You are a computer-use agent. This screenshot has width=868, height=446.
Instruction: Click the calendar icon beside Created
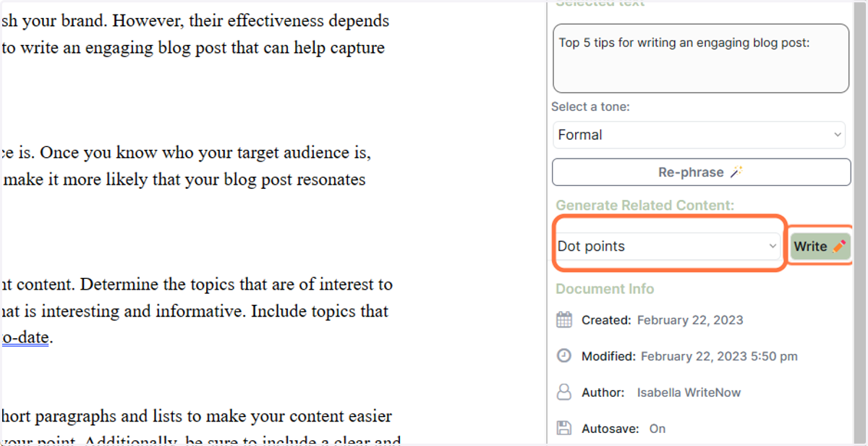pos(564,320)
